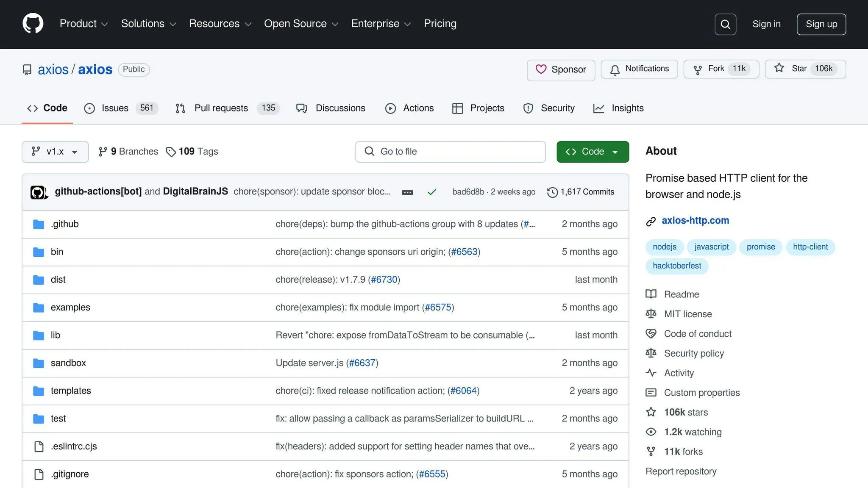
Task: Open the Security tab
Action: tap(549, 108)
